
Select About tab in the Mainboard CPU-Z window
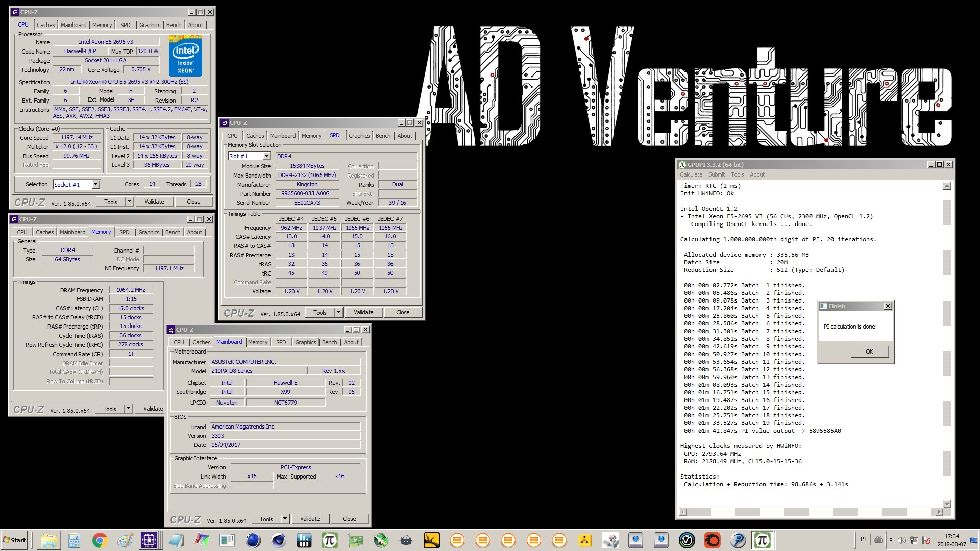351,342
